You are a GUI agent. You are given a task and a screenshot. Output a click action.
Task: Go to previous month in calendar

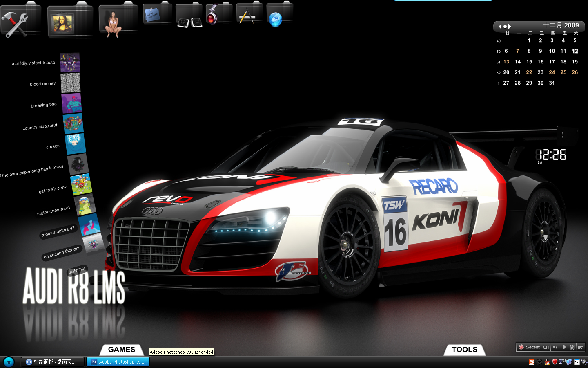pos(500,27)
